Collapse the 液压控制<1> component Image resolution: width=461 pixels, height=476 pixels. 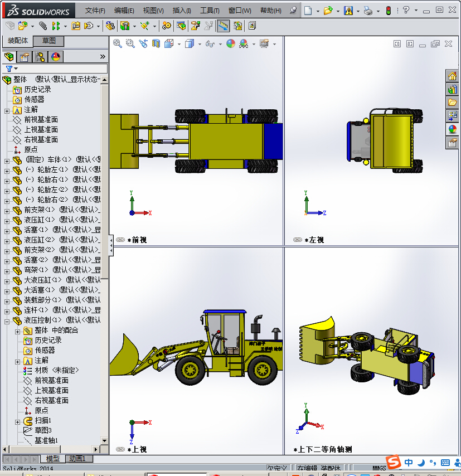coord(7,322)
